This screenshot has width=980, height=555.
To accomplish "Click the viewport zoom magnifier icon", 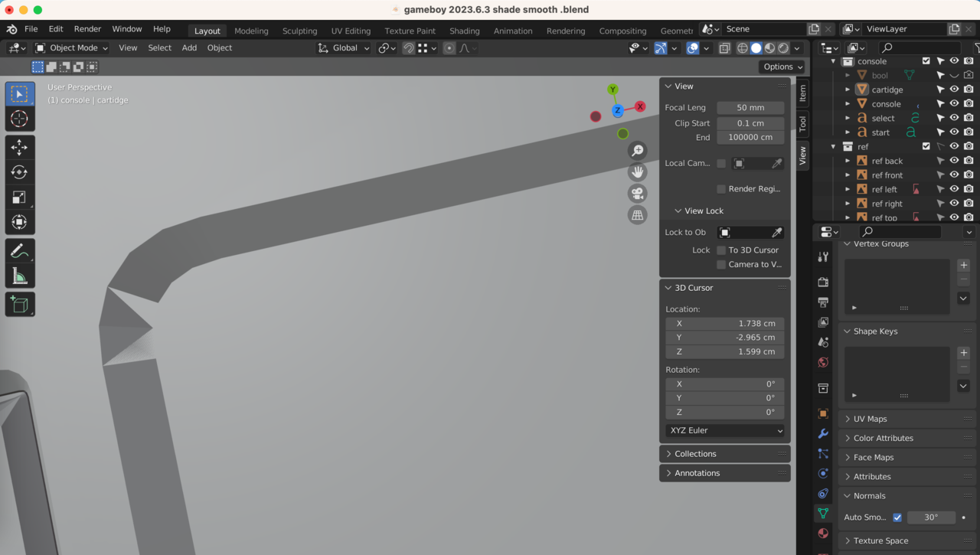I will pos(637,151).
